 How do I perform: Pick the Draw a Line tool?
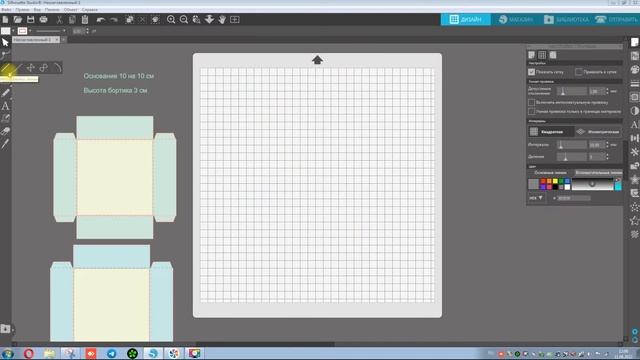point(6,68)
